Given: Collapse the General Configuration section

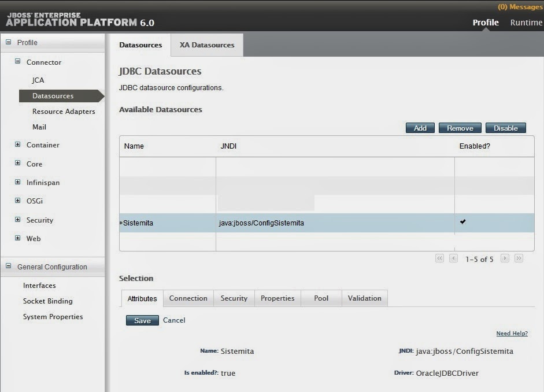Looking at the screenshot, I should click(8, 266).
